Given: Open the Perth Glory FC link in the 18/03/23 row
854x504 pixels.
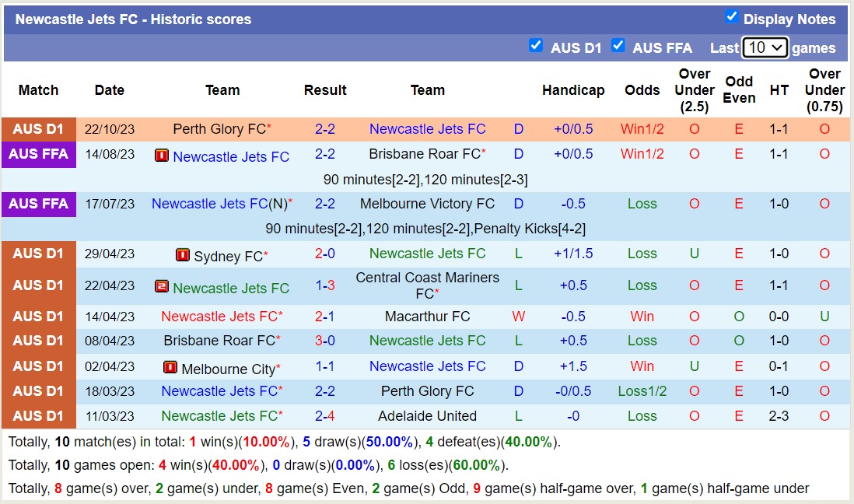Looking at the screenshot, I should click(x=427, y=391).
